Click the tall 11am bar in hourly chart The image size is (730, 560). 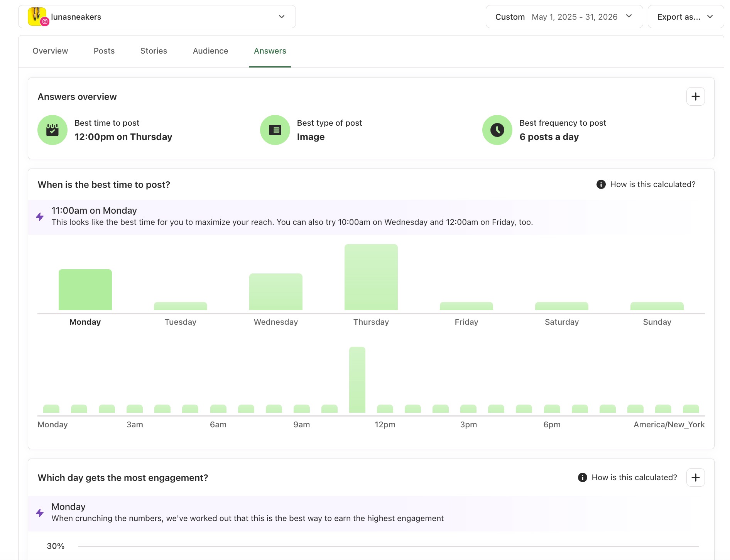click(357, 380)
